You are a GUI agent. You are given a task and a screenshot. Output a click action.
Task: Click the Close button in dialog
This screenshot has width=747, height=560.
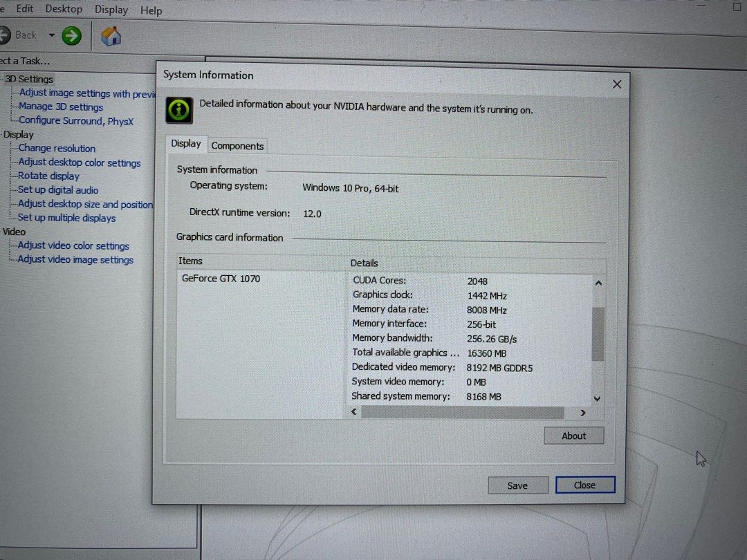click(584, 485)
